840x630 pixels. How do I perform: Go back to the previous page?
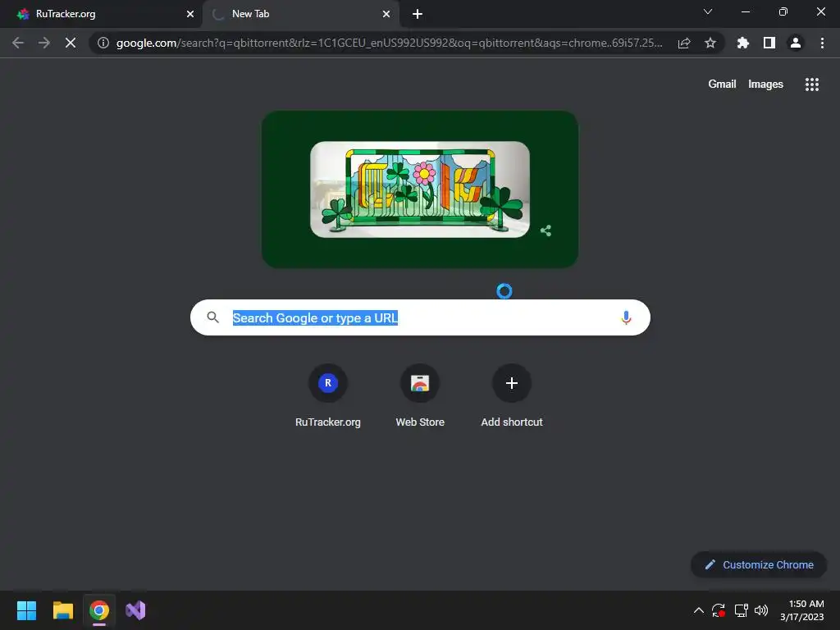coord(18,43)
